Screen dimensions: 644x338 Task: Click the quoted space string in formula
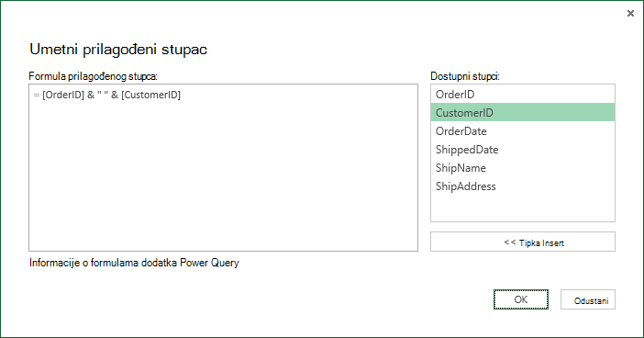point(103,95)
